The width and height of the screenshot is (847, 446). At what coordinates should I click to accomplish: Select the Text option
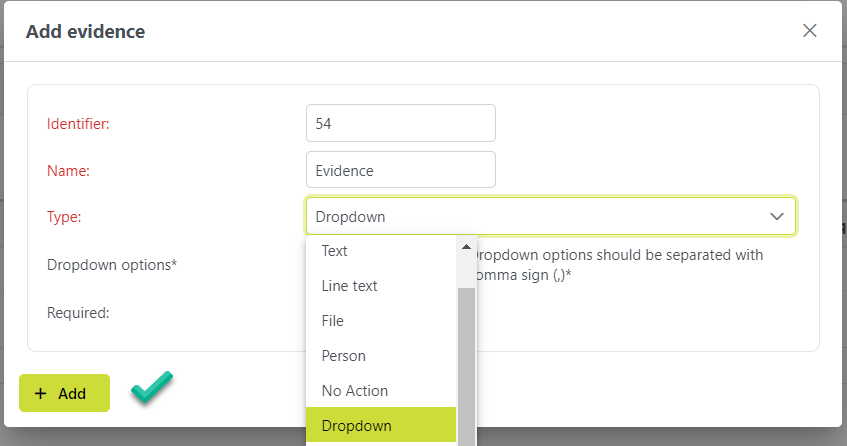(334, 251)
